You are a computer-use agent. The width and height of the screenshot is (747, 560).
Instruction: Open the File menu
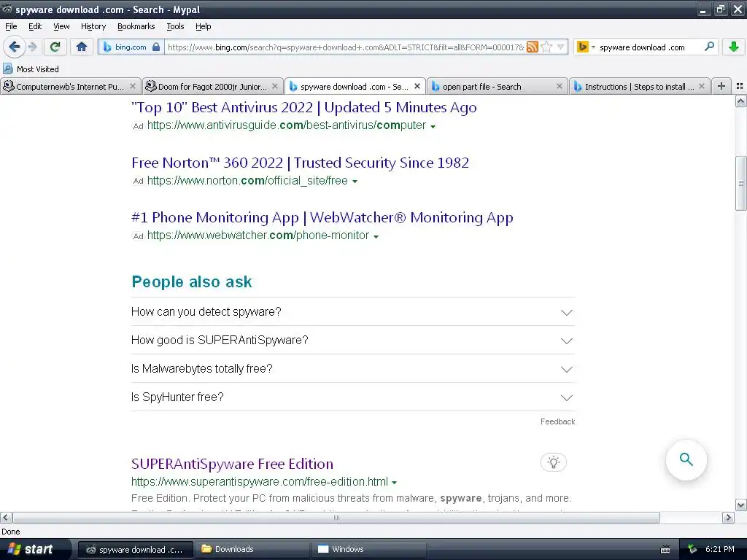pos(11,26)
